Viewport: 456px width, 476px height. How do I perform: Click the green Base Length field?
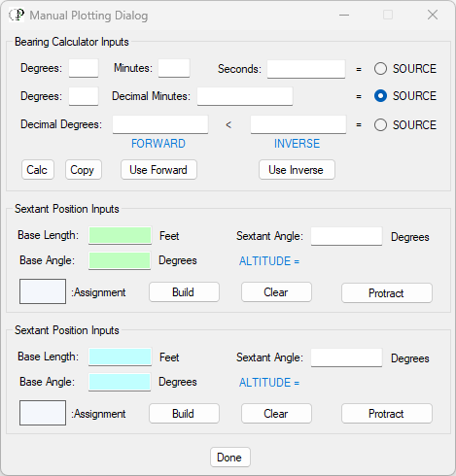120,235
